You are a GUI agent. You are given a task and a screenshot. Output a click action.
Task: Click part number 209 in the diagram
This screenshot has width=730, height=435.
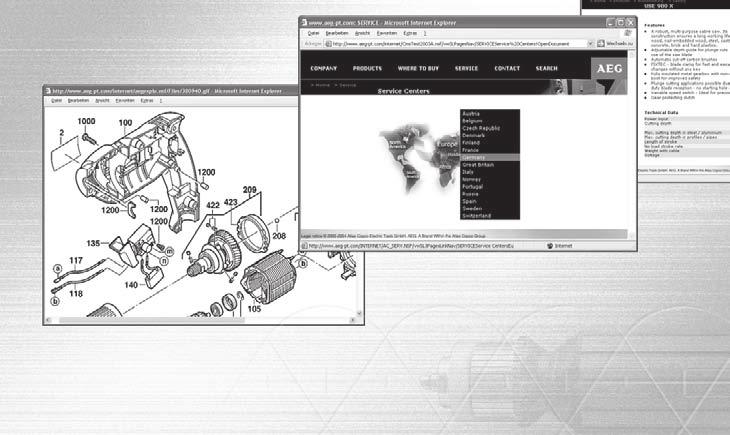point(250,190)
